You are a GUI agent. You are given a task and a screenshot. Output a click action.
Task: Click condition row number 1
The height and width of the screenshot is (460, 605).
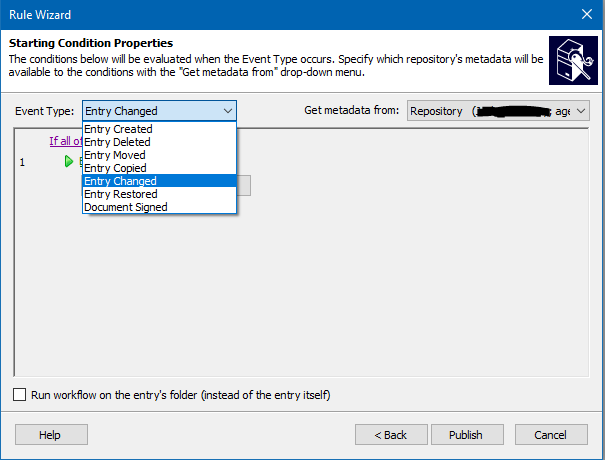coord(22,162)
